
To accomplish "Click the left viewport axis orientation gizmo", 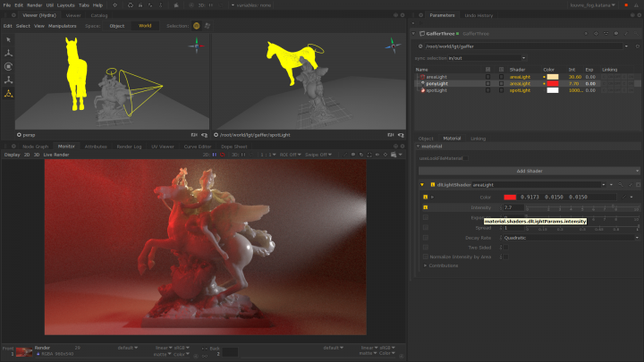I will click(x=195, y=45).
